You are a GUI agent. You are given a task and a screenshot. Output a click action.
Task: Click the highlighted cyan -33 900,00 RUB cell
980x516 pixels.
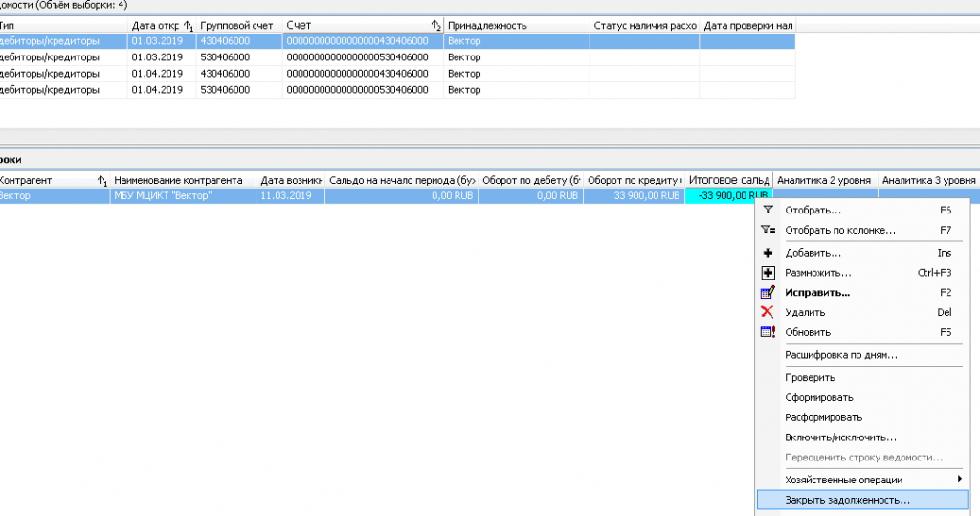point(728,195)
